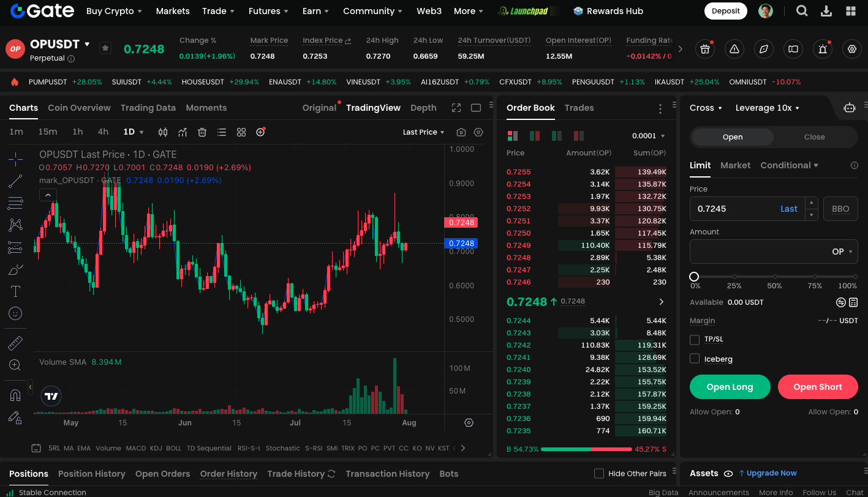Viewport: 868px width, 497px height.
Task: Take a chart snapshot with camera icon
Action: pyautogui.click(x=461, y=132)
